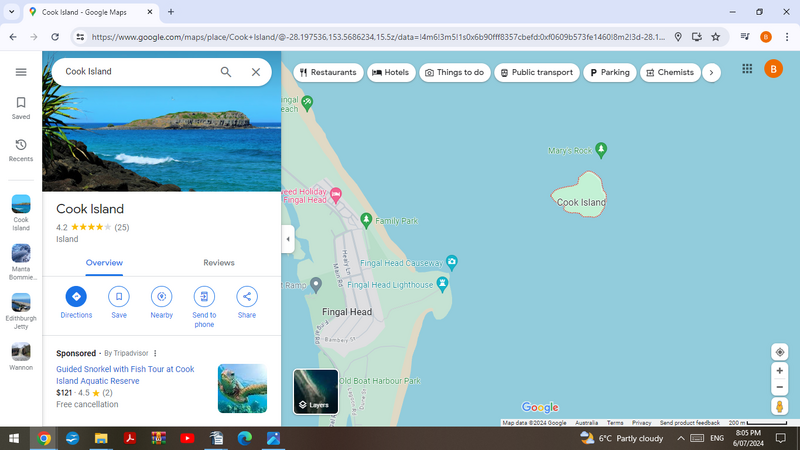Open the turtle tour thumbnail

coord(242,389)
